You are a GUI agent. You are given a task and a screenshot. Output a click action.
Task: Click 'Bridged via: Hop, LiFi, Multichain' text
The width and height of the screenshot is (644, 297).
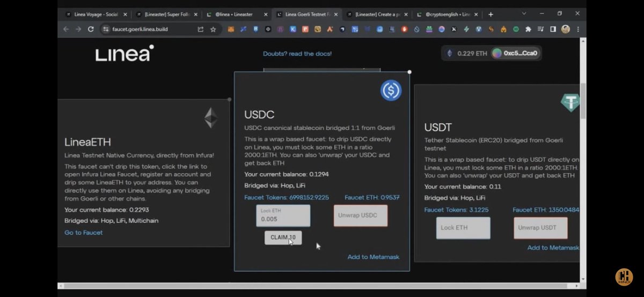click(x=112, y=220)
